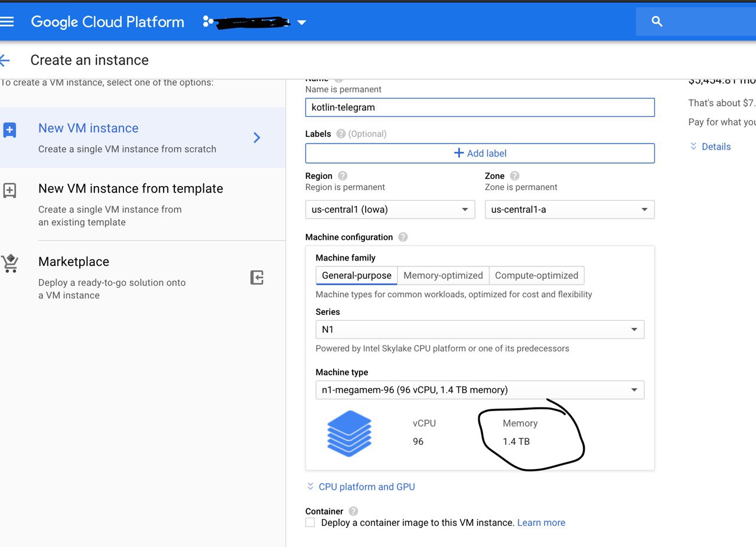
Task: Click the Marketplace shopping cart icon
Action: tap(10, 263)
